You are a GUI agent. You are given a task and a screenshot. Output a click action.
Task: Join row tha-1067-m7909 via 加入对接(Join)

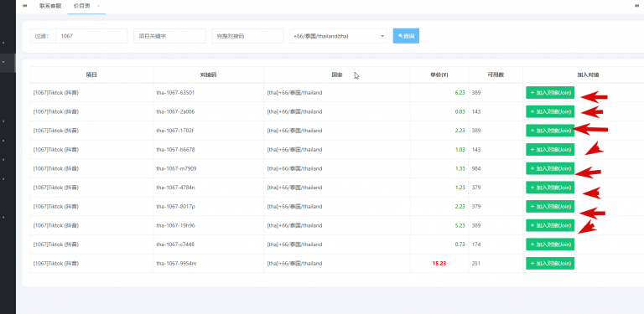(x=550, y=168)
